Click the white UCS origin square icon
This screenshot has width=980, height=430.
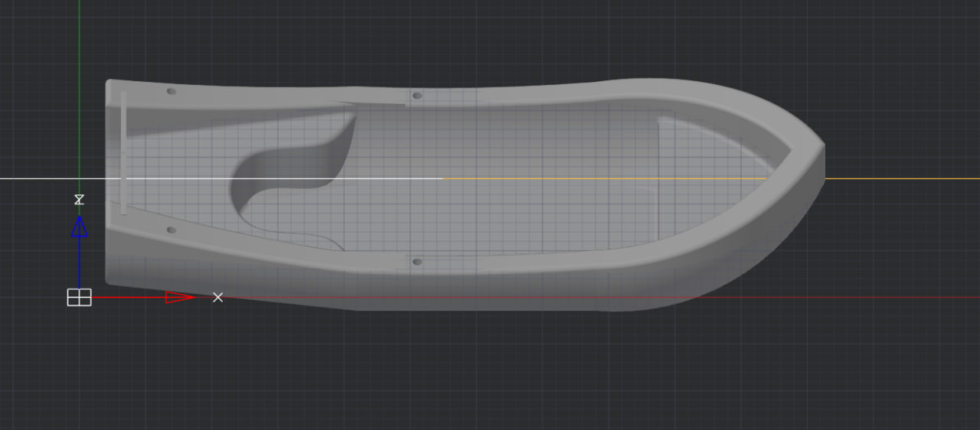click(79, 298)
